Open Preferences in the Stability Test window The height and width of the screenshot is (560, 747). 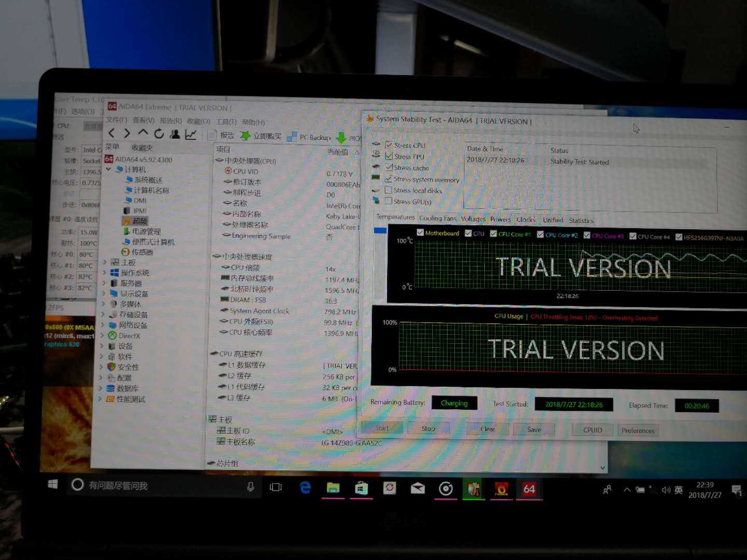[638, 430]
